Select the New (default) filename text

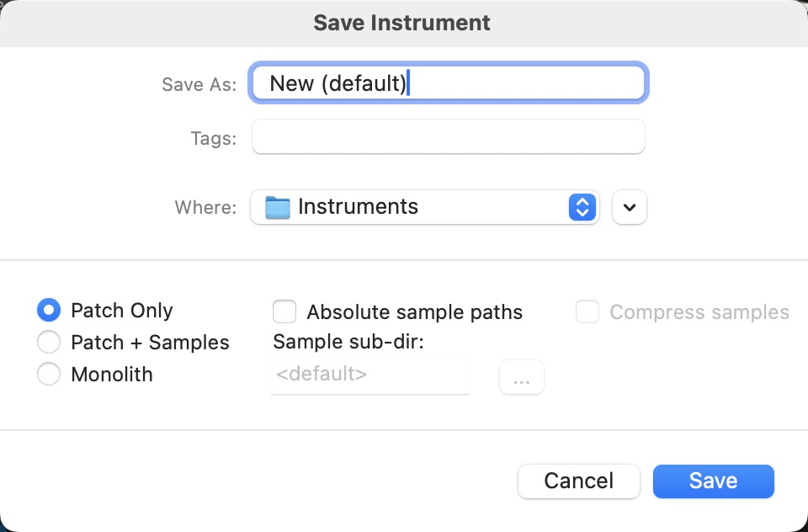coord(337,82)
